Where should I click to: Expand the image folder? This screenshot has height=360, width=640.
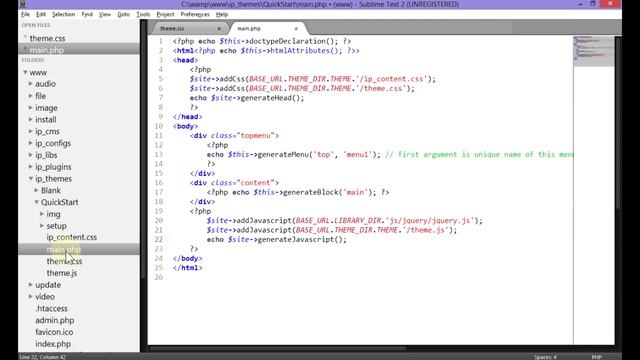click(31, 108)
